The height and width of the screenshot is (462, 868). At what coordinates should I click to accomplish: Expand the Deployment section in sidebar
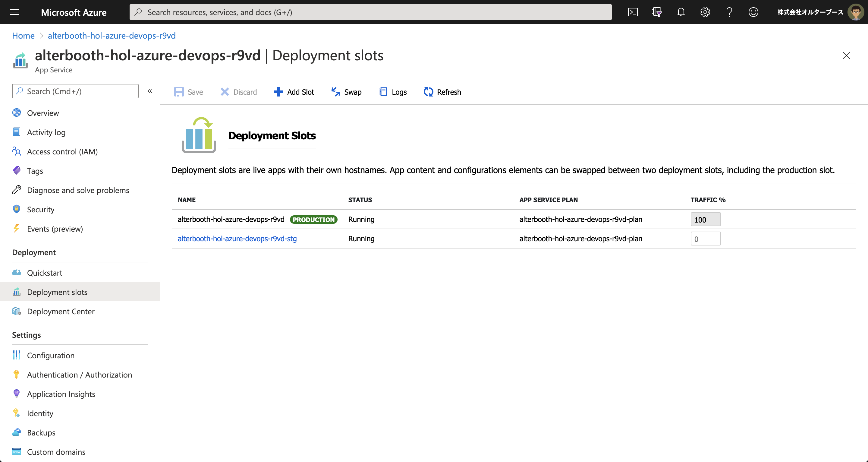34,252
